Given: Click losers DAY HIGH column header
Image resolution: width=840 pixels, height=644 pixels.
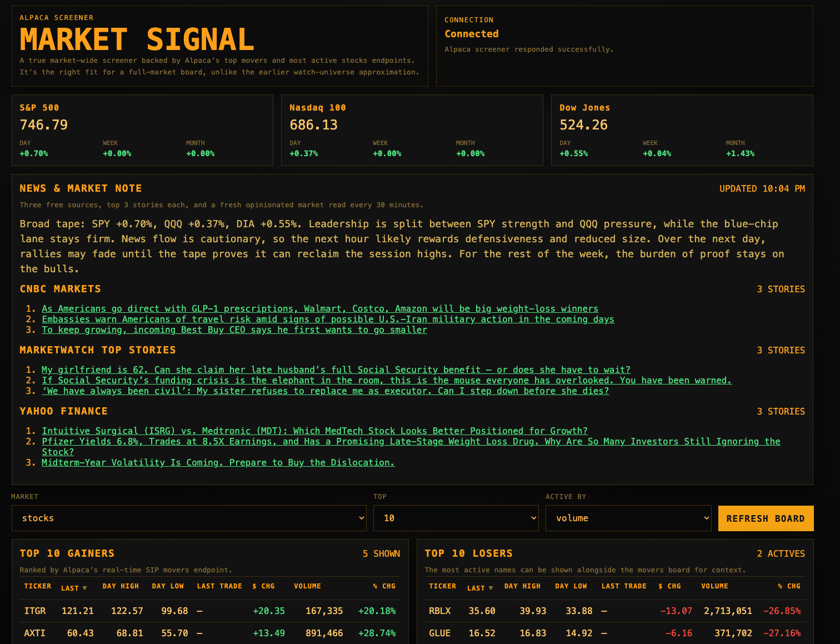Looking at the screenshot, I should [x=522, y=586].
